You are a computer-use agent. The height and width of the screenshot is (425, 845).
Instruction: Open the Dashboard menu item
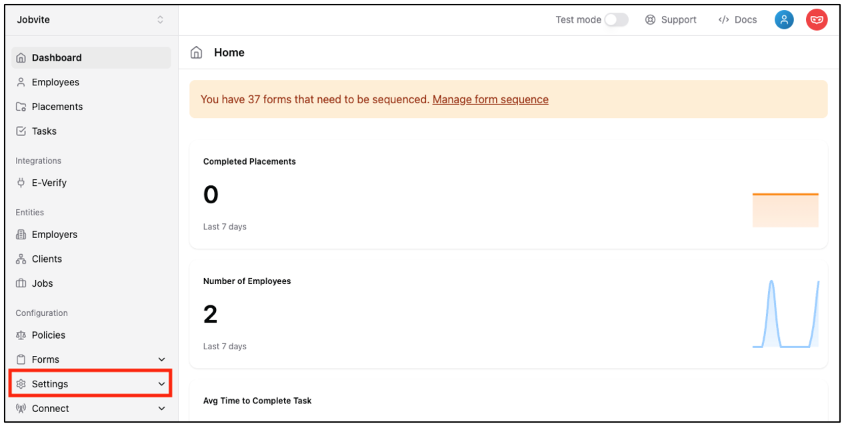pyautogui.click(x=91, y=58)
